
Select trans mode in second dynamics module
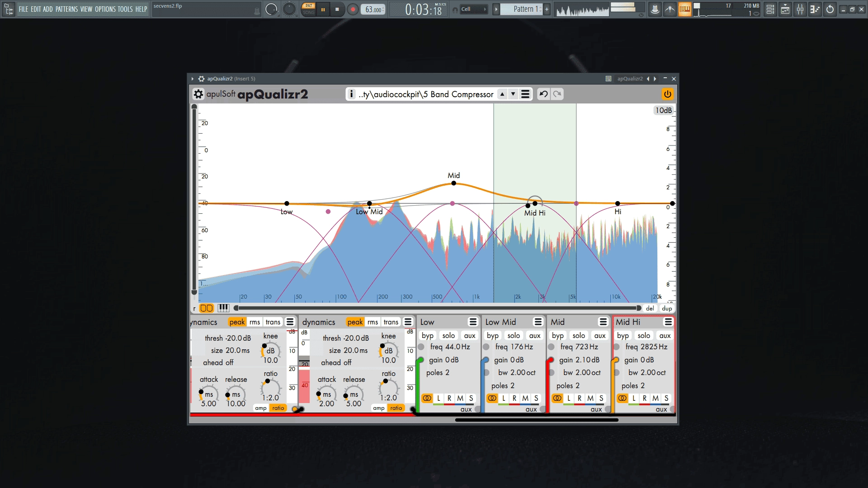click(x=391, y=322)
